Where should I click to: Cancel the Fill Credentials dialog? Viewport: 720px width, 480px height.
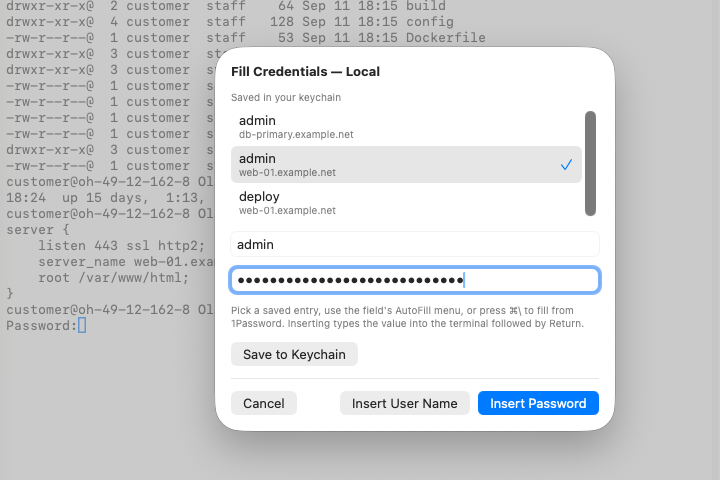click(264, 403)
